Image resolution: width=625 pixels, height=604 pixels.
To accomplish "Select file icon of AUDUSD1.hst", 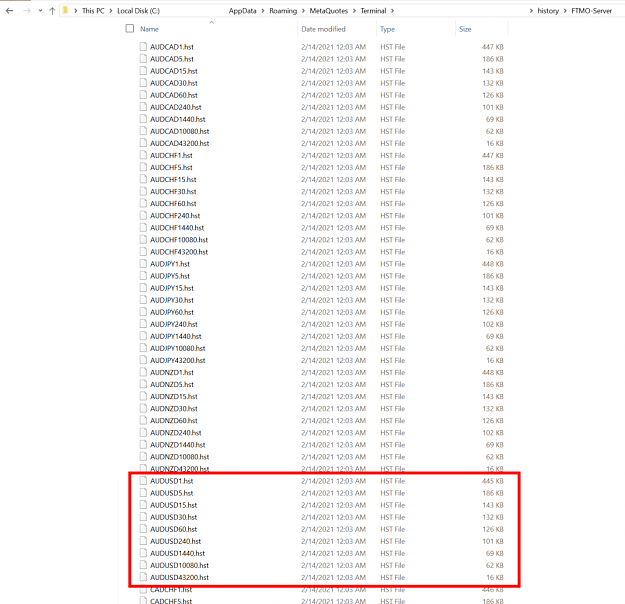I will tap(143, 481).
